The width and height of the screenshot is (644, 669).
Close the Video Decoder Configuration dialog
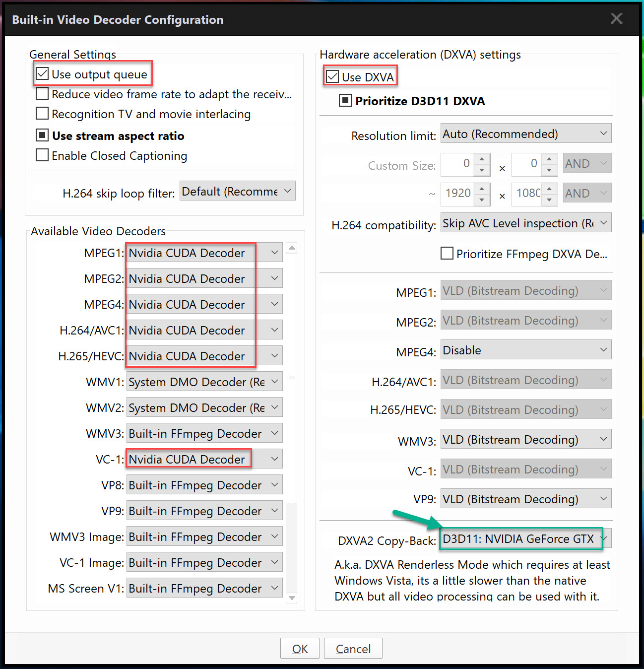(617, 19)
